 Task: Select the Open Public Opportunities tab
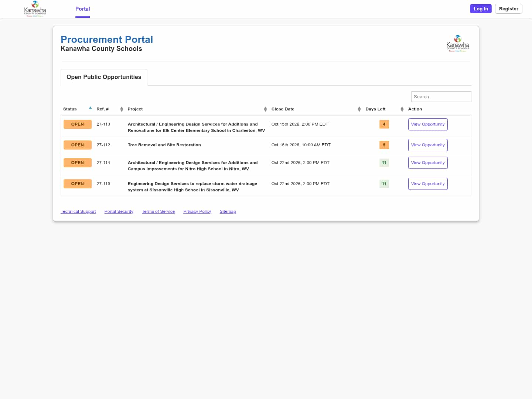104,77
